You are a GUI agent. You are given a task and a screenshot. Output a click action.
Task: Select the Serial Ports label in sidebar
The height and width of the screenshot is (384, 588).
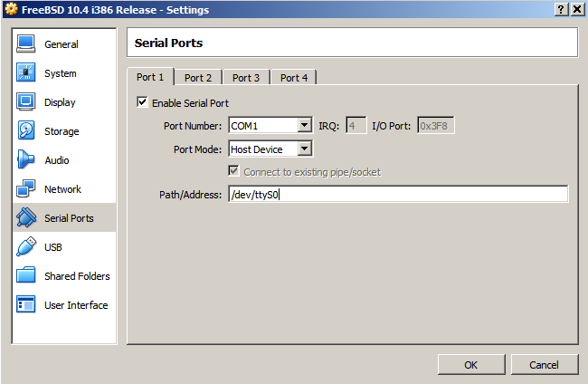pyautogui.click(x=69, y=218)
